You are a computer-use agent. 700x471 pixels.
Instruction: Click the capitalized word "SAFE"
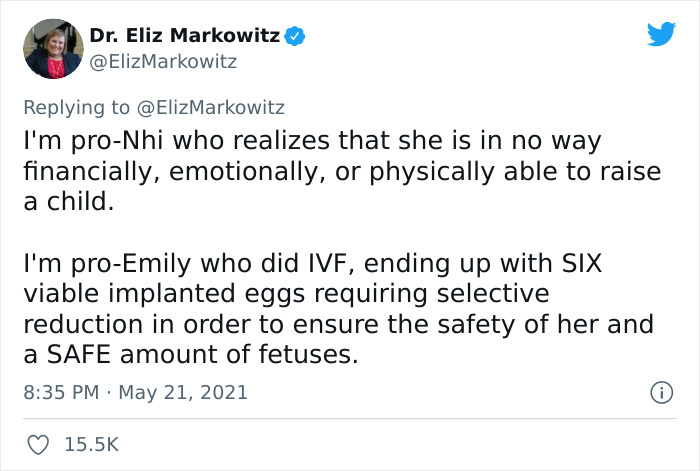[x=96, y=354]
